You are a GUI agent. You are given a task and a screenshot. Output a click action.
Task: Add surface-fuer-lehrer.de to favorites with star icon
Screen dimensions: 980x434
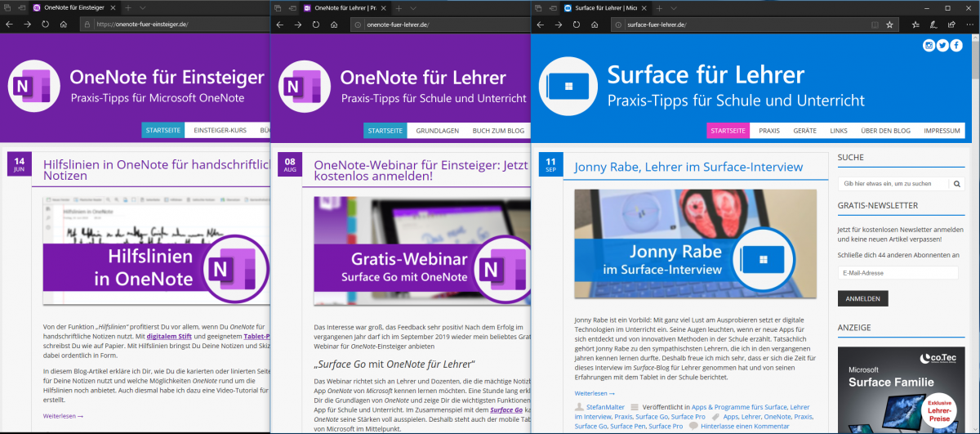(889, 25)
